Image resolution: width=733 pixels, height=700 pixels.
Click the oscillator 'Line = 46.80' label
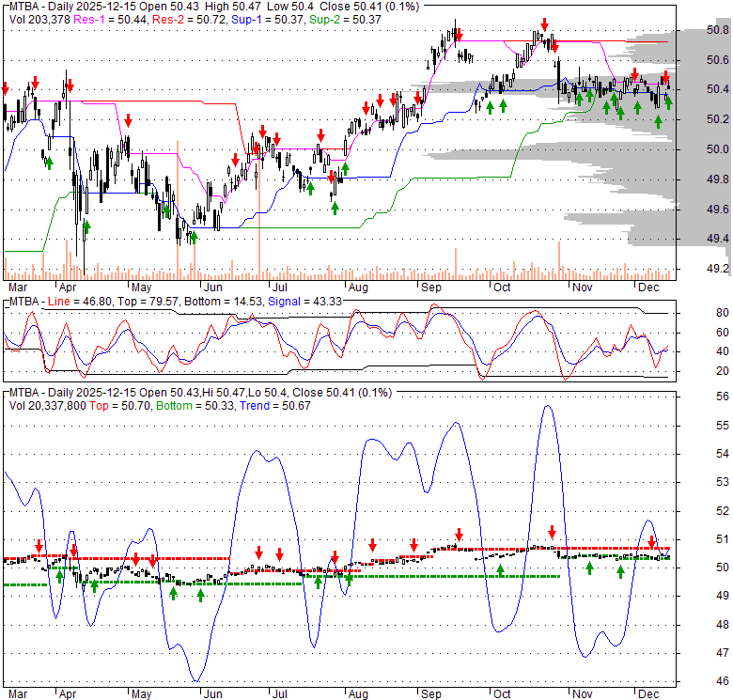tap(80, 302)
